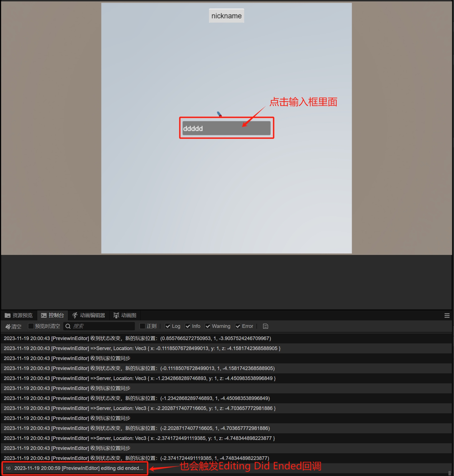Disable the Log message filter
Image resolution: width=454 pixels, height=476 pixels.
click(x=168, y=326)
